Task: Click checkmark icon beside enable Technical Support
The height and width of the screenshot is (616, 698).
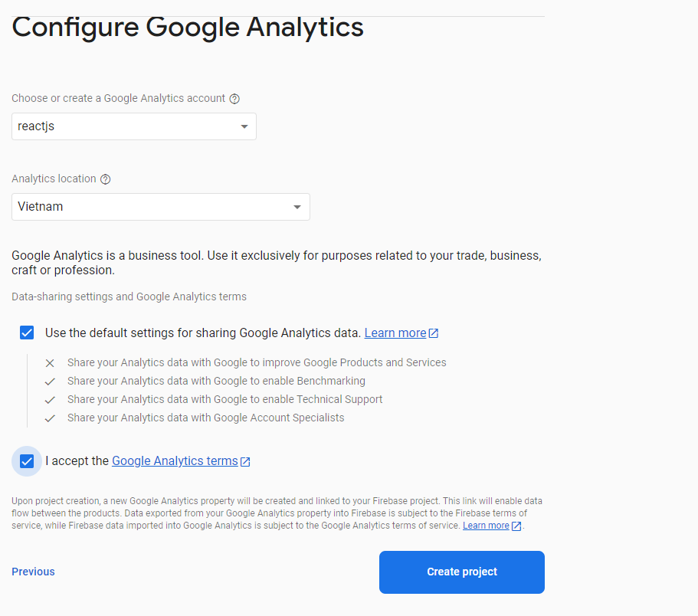Action: tap(50, 400)
